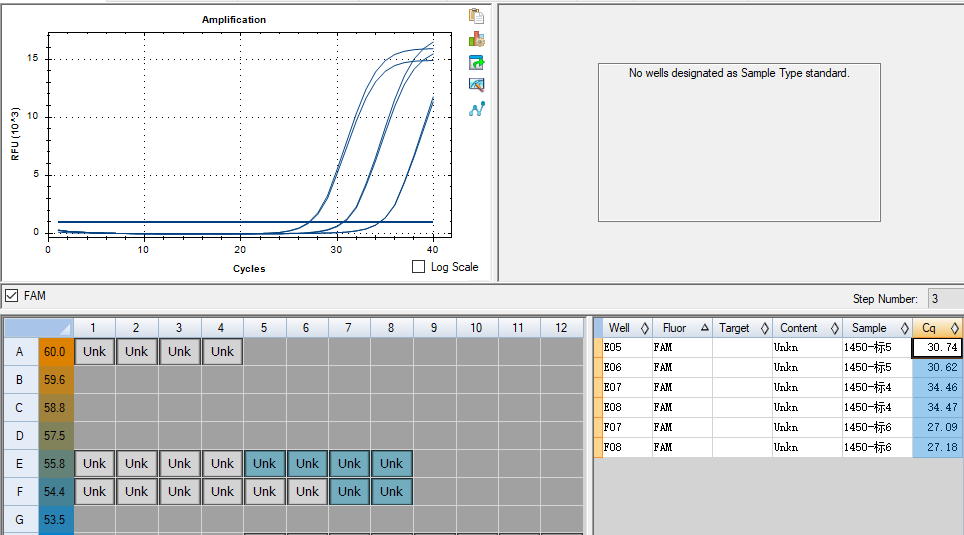Select the Cq value 30.74 cell
The height and width of the screenshot is (535, 964).
tap(937, 347)
